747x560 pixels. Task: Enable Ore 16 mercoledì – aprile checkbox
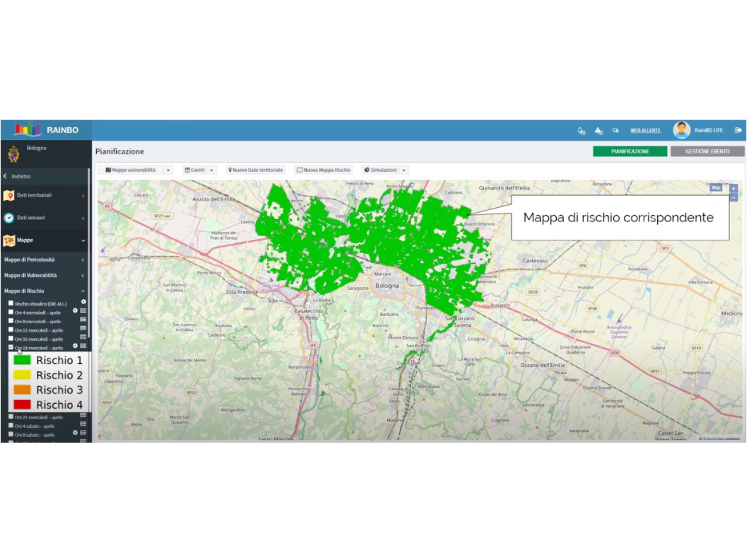click(x=11, y=338)
